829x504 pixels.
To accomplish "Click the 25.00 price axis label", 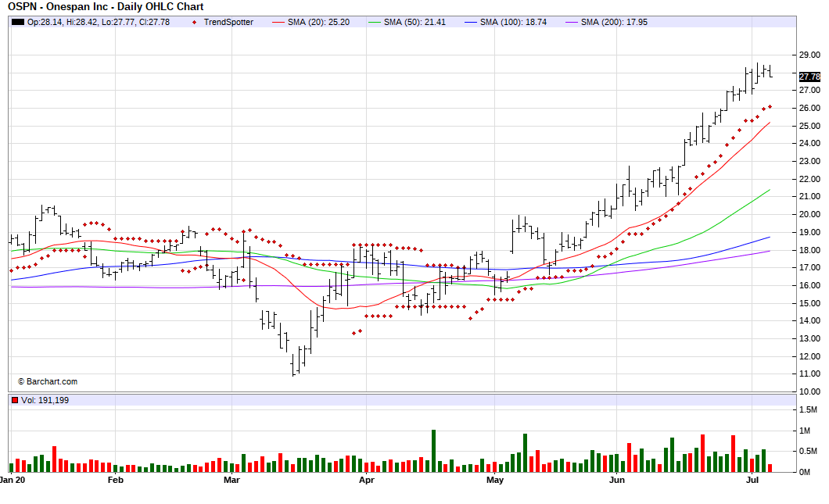I will pos(809,126).
